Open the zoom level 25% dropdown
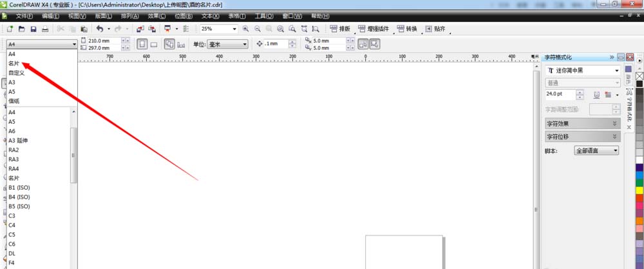 click(234, 29)
